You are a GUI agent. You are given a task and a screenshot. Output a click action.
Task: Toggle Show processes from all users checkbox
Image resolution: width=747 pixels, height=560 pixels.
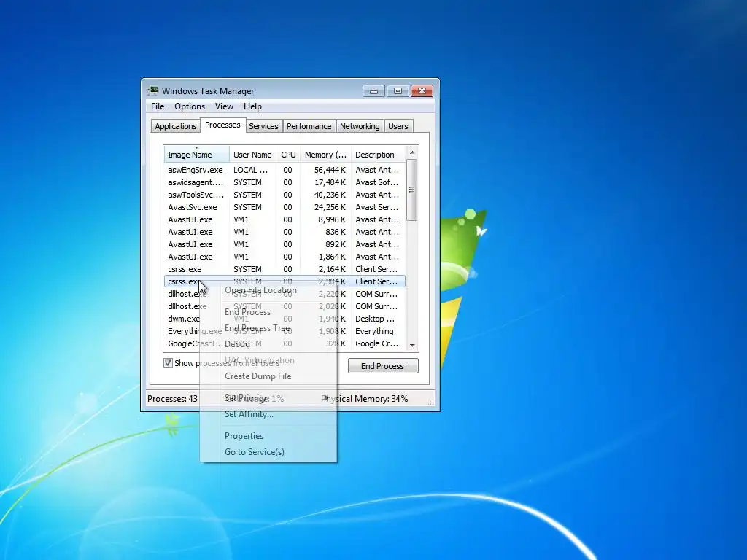click(168, 363)
